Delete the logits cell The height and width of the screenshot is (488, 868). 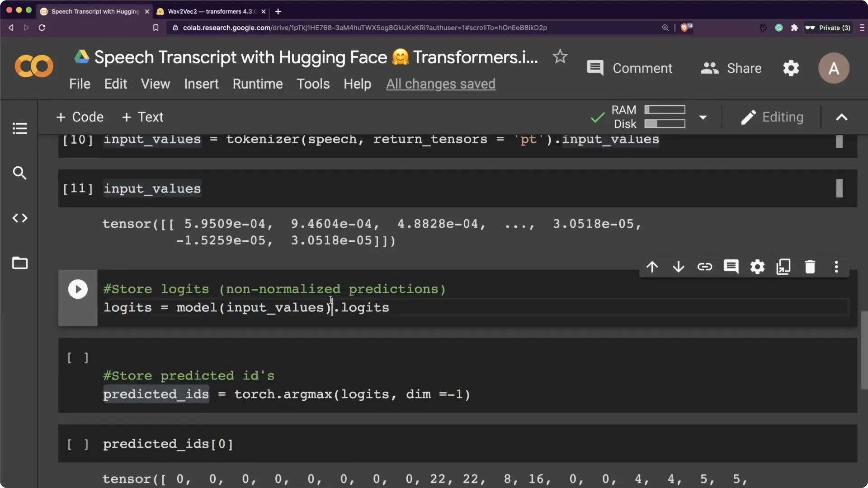(810, 267)
